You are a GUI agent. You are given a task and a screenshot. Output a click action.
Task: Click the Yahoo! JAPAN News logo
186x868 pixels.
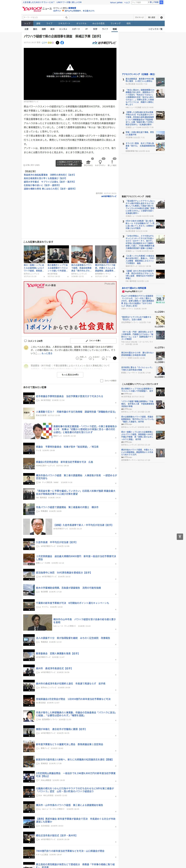tap(37, 9)
